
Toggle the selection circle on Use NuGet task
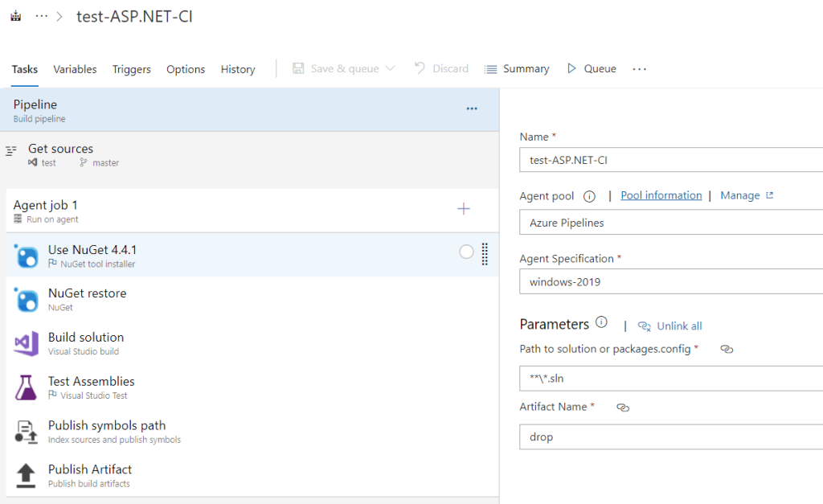click(466, 252)
